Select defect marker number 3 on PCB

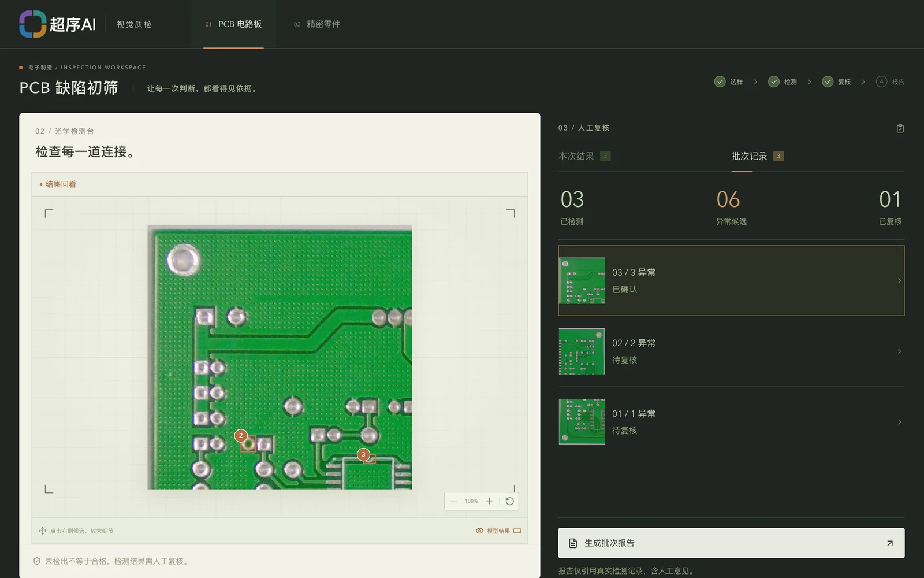pos(363,455)
